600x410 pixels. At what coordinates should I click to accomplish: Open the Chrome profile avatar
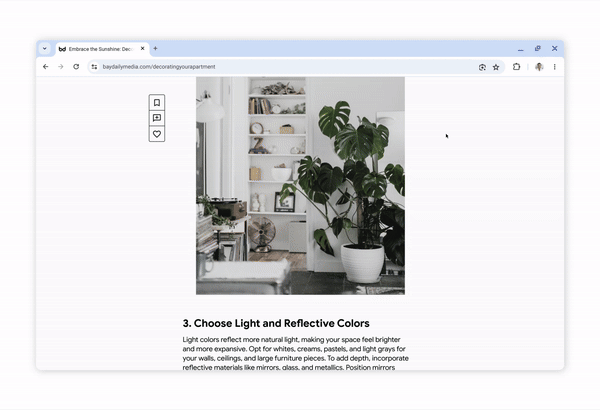click(539, 67)
